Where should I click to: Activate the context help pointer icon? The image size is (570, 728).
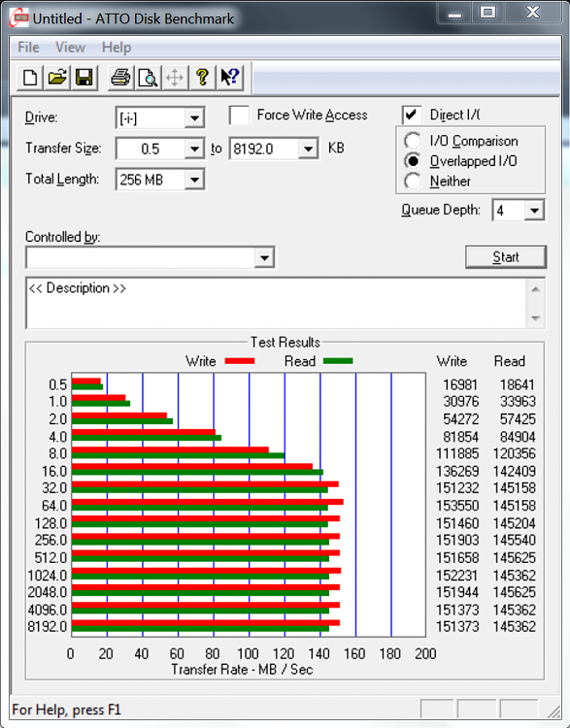click(x=229, y=78)
